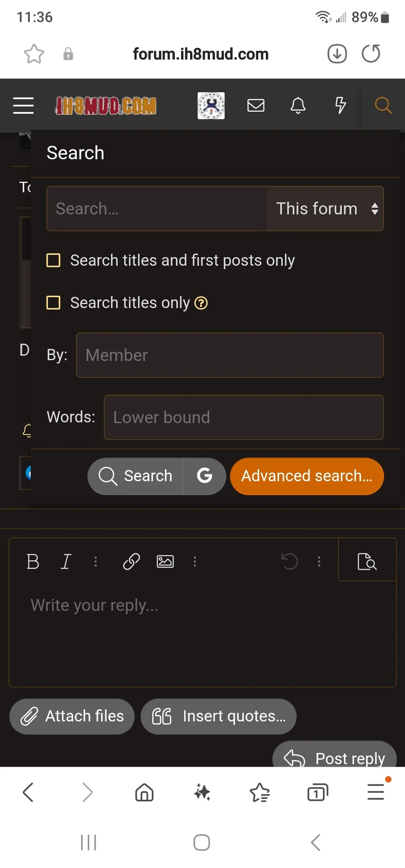Enable Search titles and first posts only

point(54,260)
